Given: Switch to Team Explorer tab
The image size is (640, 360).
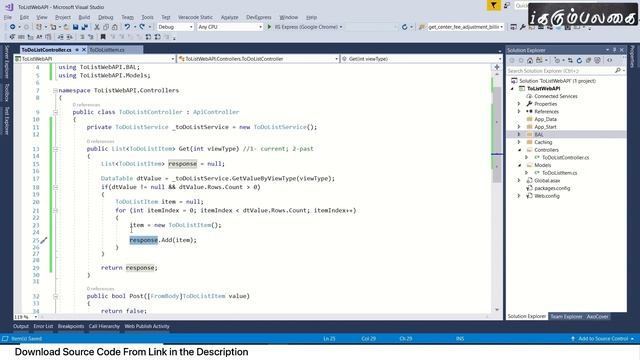Looking at the screenshot, I should [x=566, y=316].
